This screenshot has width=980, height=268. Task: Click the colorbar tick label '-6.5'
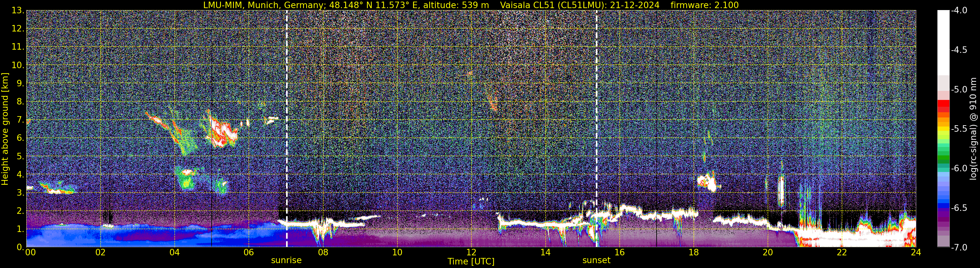tap(959, 208)
